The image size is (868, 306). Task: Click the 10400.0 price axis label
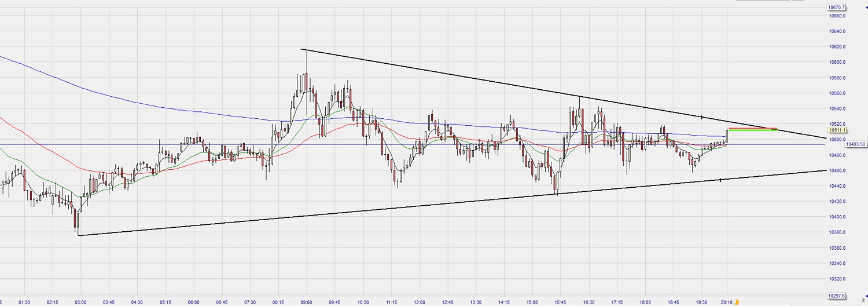pos(837,217)
